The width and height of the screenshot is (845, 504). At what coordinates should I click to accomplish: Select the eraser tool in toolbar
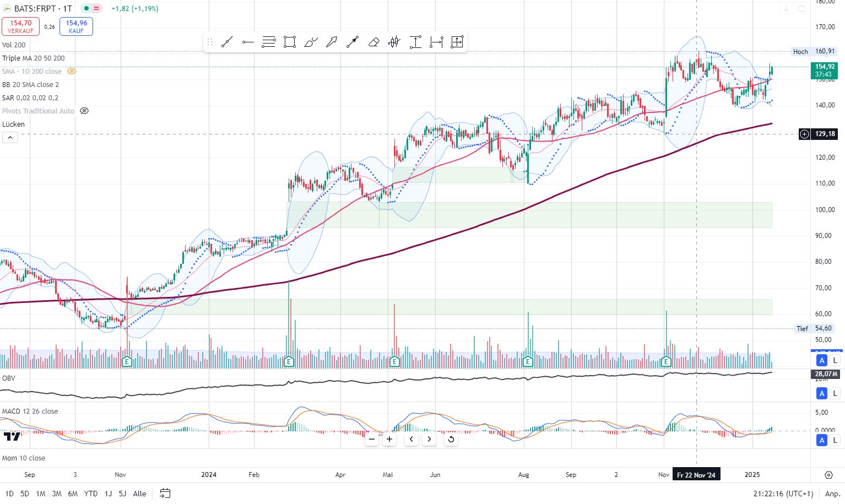373,42
